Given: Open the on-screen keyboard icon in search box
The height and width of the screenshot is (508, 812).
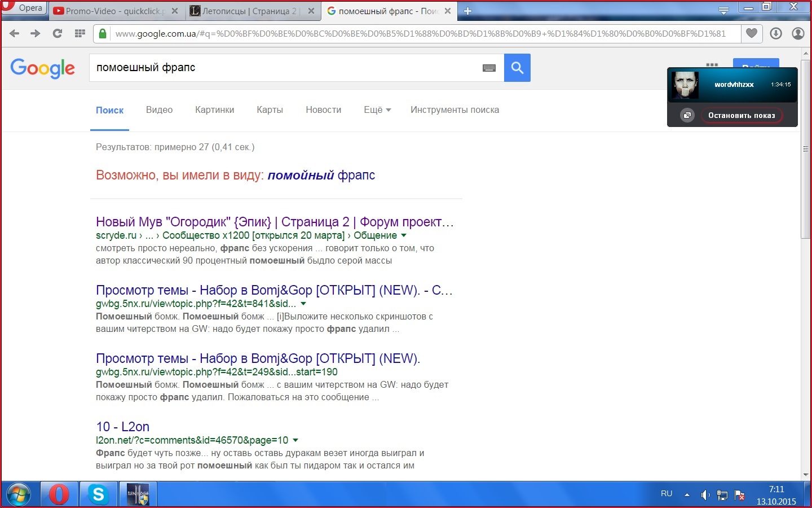Looking at the screenshot, I should (x=489, y=68).
